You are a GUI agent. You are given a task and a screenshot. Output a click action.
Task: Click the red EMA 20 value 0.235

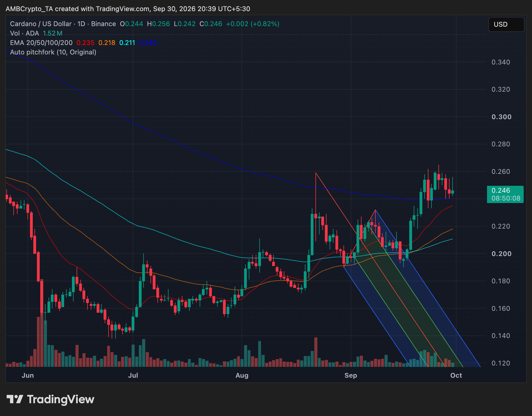click(x=86, y=43)
